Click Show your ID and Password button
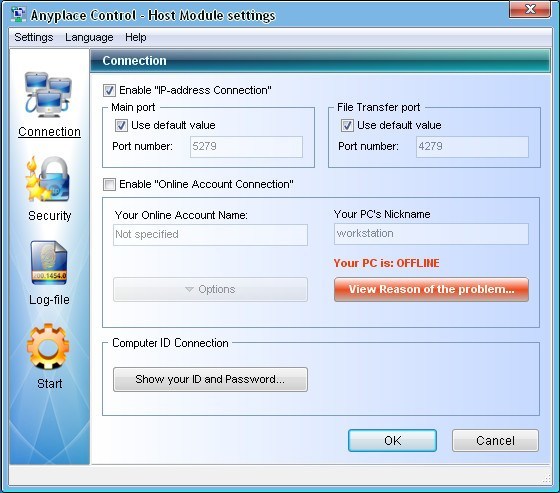This screenshot has height=493, width=560. click(x=210, y=379)
